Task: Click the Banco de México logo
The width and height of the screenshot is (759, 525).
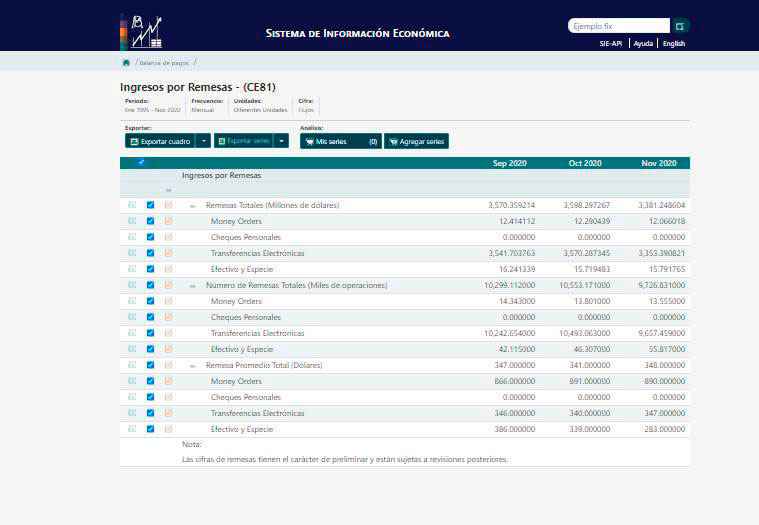Action: [x=141, y=31]
